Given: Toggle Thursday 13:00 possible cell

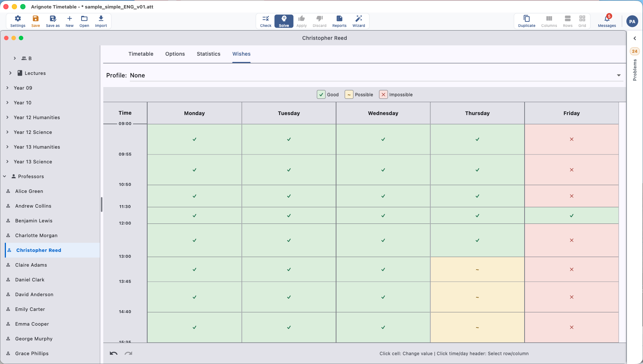Looking at the screenshot, I should (477, 269).
